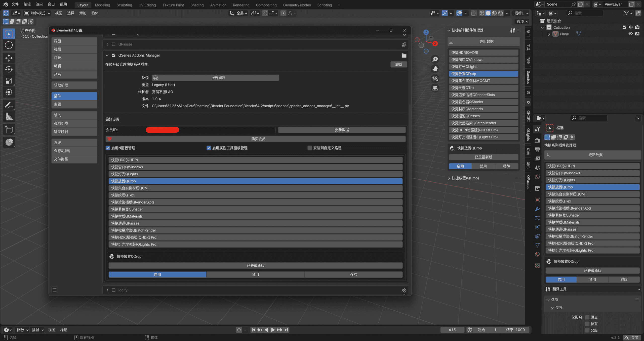
Task: Select the Add Cube tool in the toolbar
Action: 9,130
